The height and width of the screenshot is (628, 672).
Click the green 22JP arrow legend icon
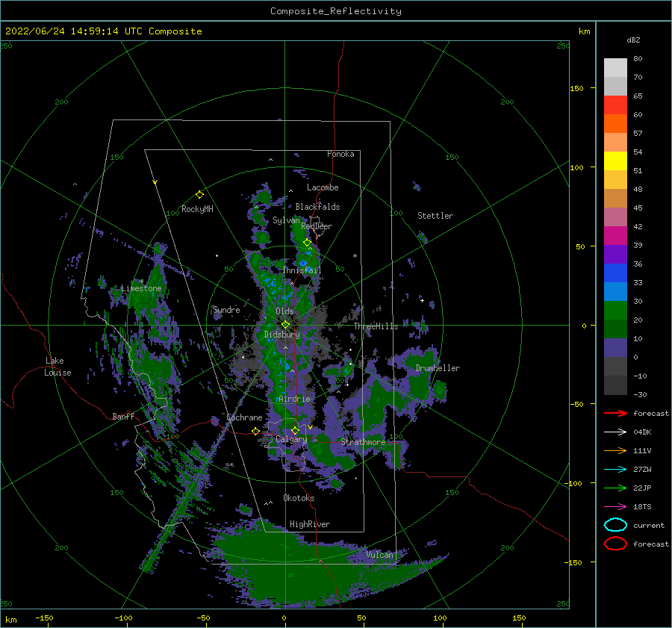[615, 488]
